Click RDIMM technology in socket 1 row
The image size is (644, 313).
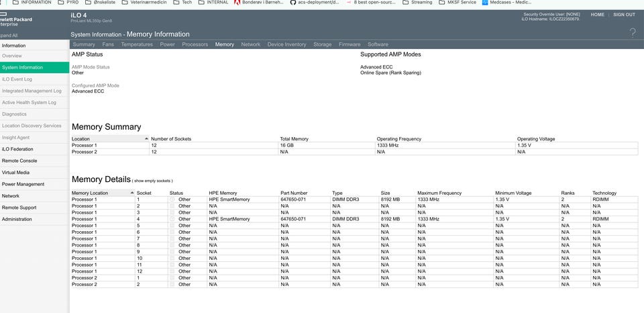(600, 199)
